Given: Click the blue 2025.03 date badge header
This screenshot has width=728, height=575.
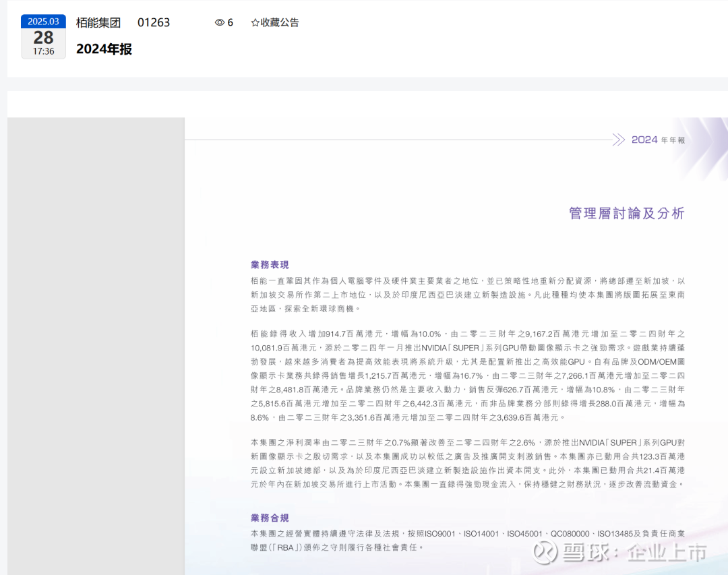Looking at the screenshot, I should [43, 22].
